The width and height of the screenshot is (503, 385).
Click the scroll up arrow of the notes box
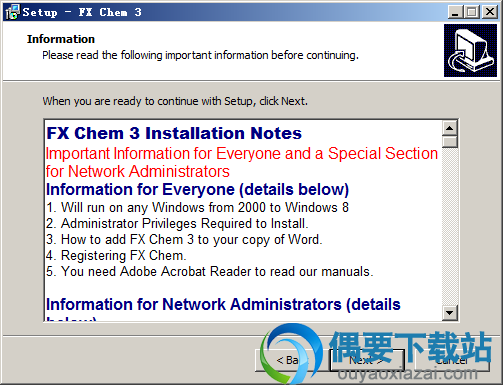click(x=450, y=128)
